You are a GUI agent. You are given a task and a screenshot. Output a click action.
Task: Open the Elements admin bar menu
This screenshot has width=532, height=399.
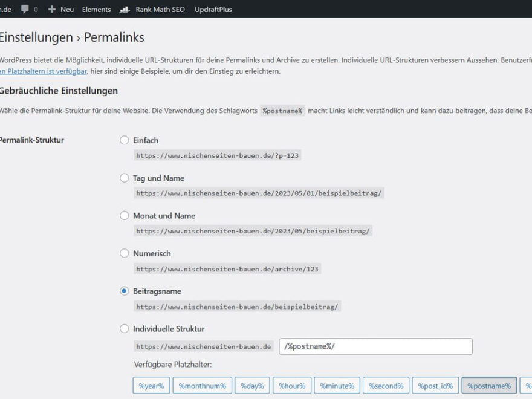[x=96, y=9]
